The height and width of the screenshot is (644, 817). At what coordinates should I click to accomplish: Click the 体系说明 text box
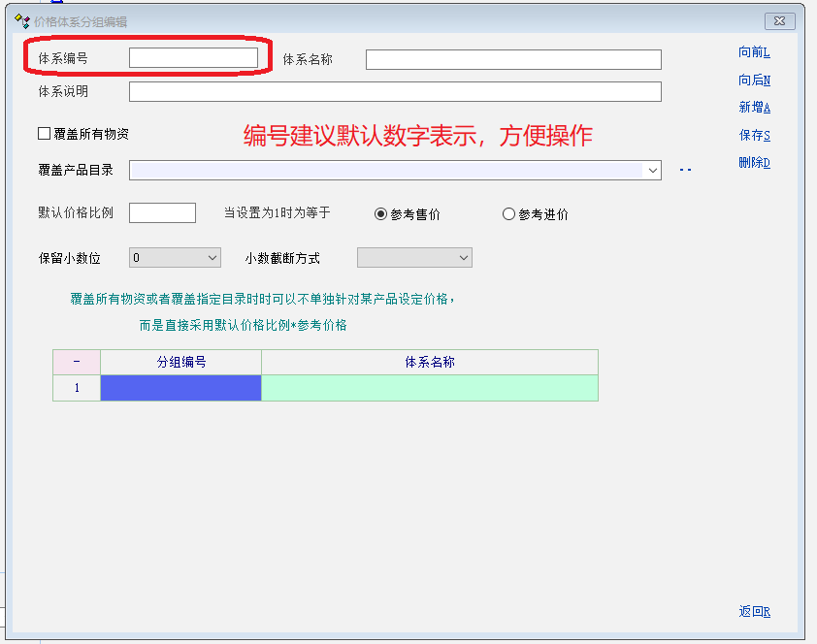pos(394,92)
